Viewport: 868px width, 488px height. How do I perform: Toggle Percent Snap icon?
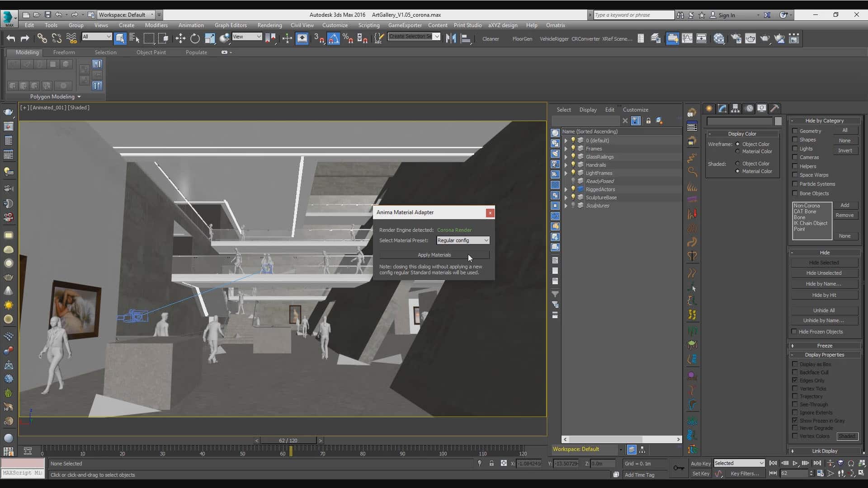(348, 38)
